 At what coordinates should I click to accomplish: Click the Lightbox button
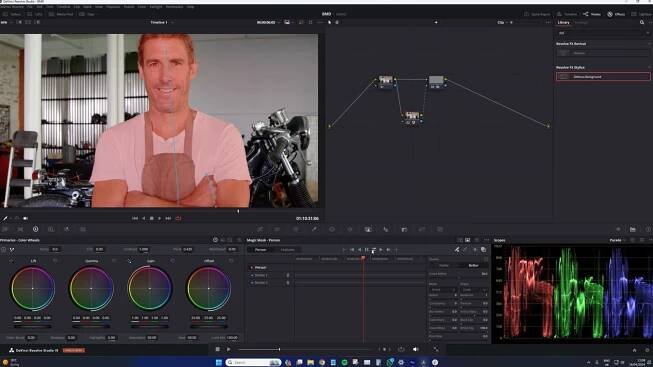642,14
